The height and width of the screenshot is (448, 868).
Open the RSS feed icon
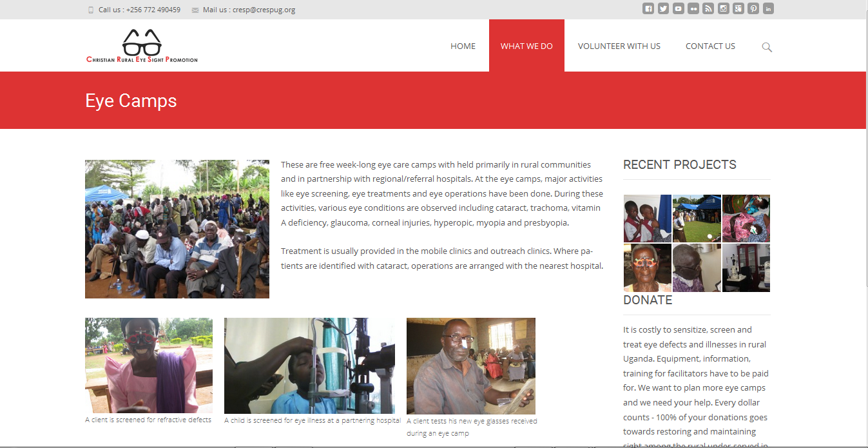pyautogui.click(x=708, y=8)
